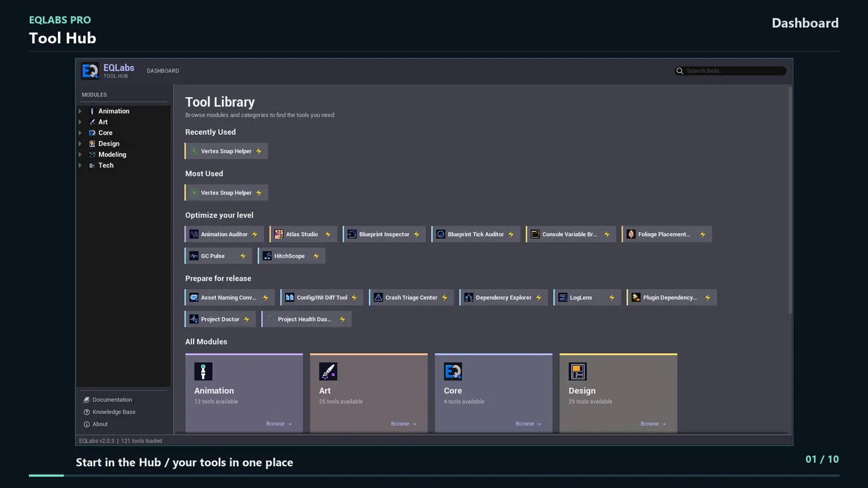868x488 pixels.
Task: Click the Animation module card icon
Action: (203, 371)
